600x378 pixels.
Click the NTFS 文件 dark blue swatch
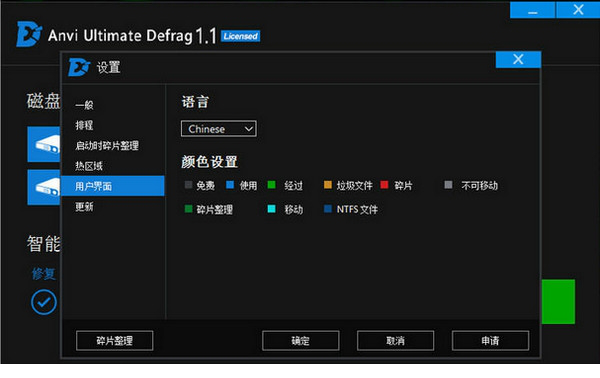[328, 209]
